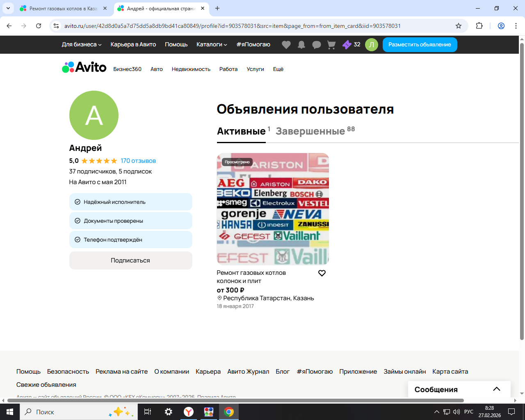
Task: Open Свежие объявления footer link
Action: pos(46,385)
